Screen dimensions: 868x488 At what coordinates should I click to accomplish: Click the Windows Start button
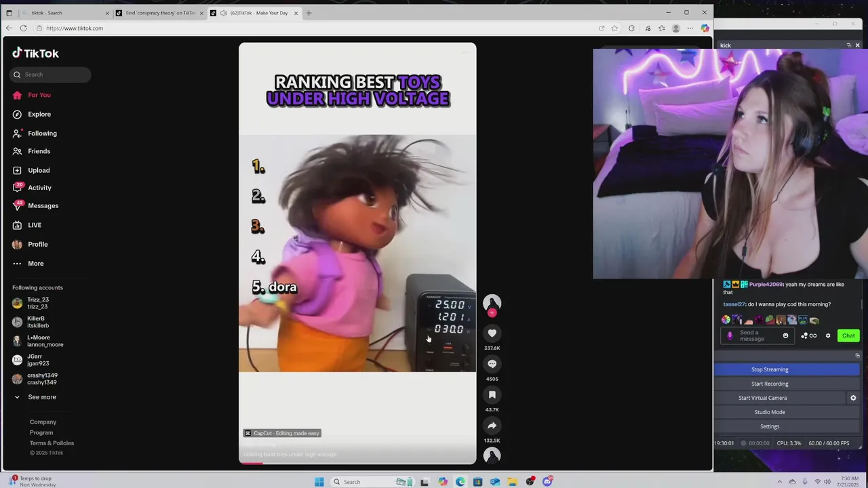coord(319,482)
